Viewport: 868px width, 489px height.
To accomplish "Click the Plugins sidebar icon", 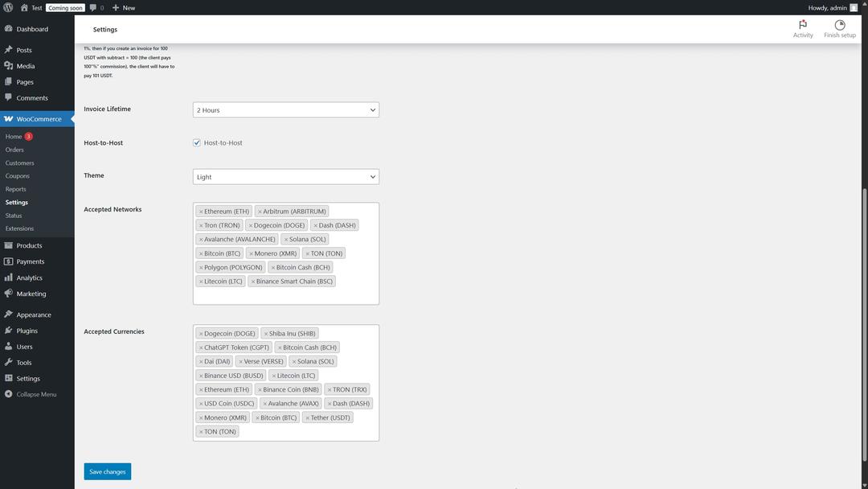I will (8, 331).
